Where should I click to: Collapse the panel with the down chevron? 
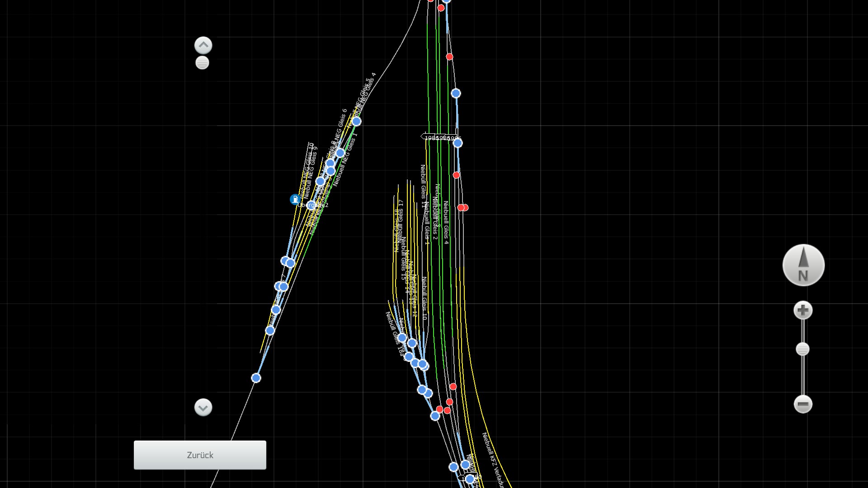pyautogui.click(x=203, y=408)
